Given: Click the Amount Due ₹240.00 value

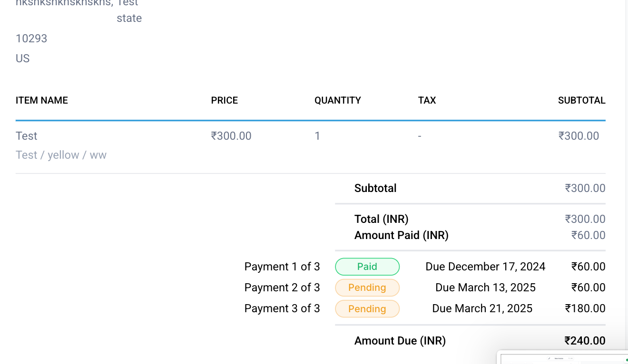Looking at the screenshot, I should (585, 341).
